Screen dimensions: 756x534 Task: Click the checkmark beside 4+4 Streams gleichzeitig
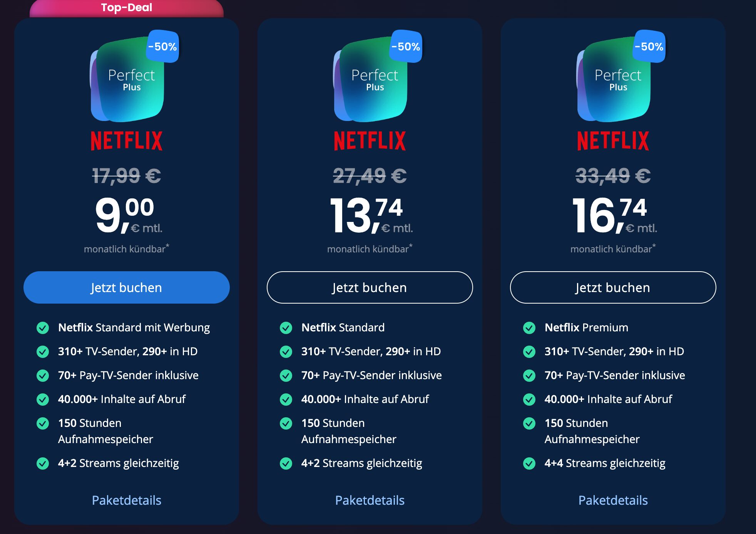[x=529, y=463]
